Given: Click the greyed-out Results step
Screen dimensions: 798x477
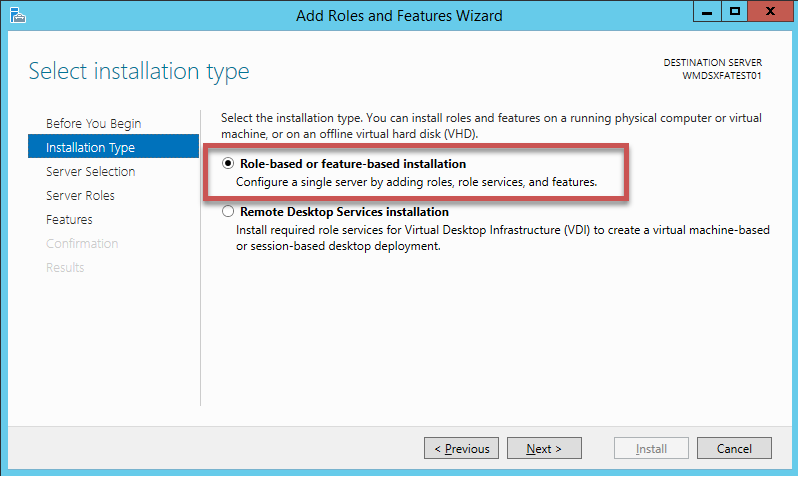Looking at the screenshot, I should [65, 267].
